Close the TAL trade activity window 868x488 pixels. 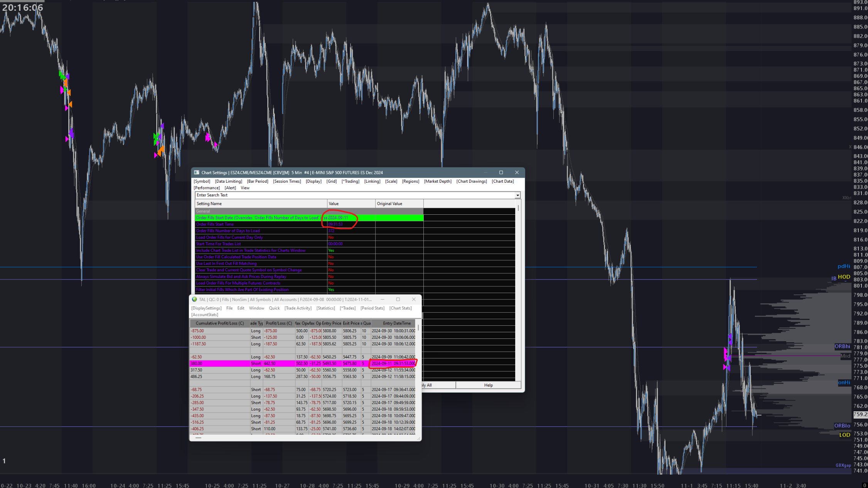click(x=414, y=299)
